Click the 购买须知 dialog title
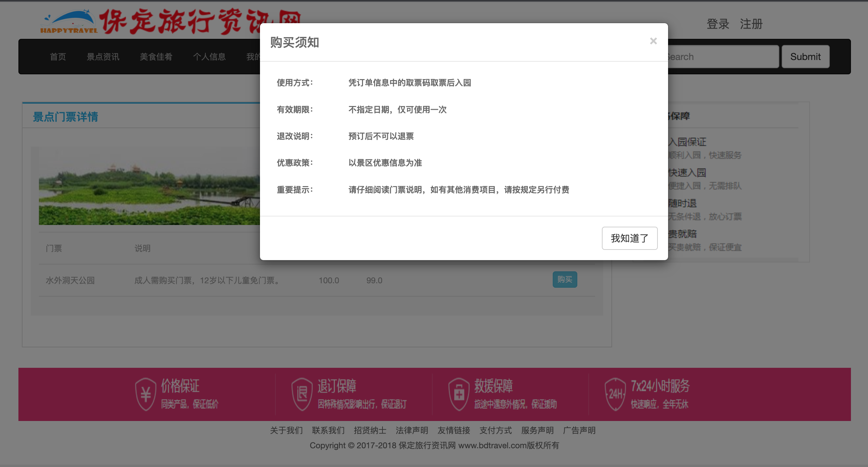Image resolution: width=868 pixels, height=467 pixels. click(x=295, y=42)
